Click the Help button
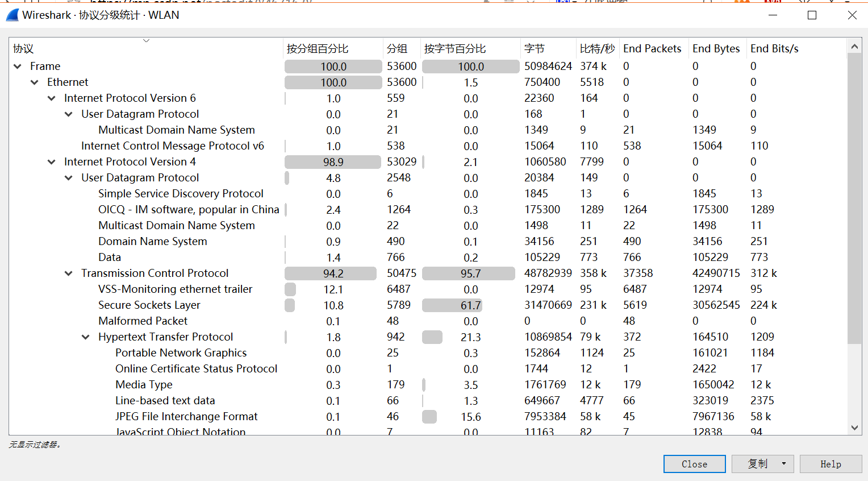868x481 pixels. coord(831,464)
